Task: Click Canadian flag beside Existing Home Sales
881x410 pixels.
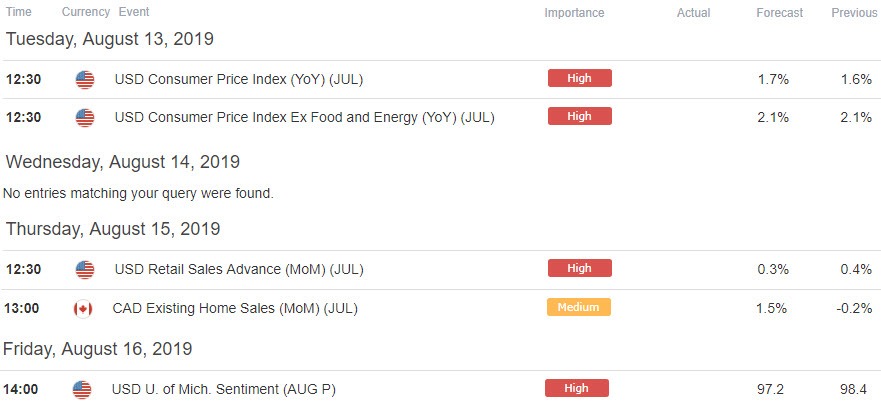Action: point(83,308)
